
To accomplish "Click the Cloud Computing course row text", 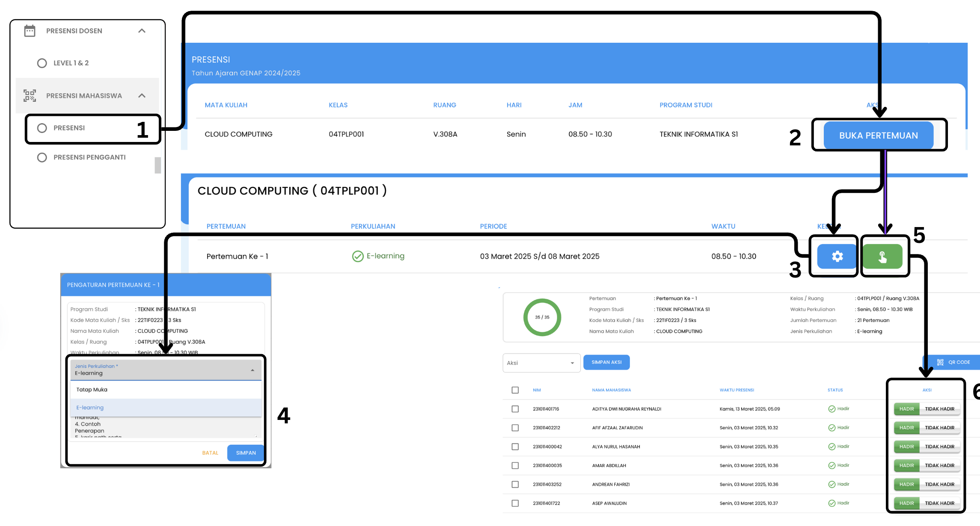I will (x=238, y=134).
